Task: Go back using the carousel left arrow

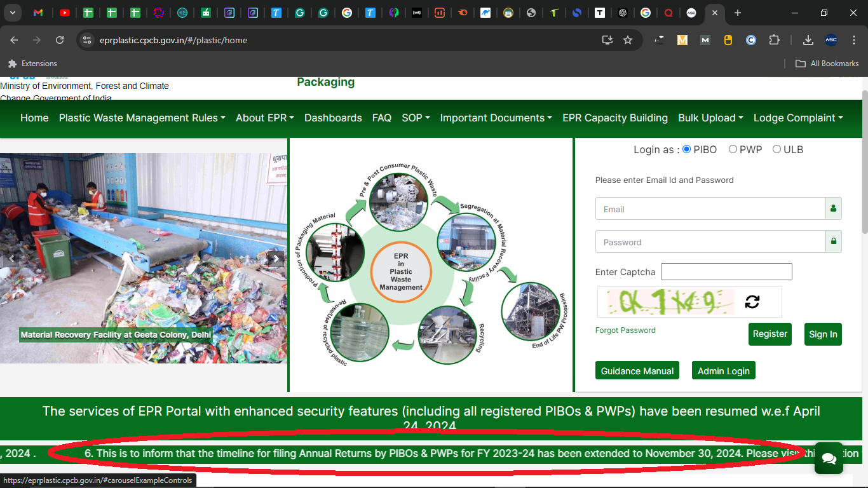Action: (x=11, y=259)
